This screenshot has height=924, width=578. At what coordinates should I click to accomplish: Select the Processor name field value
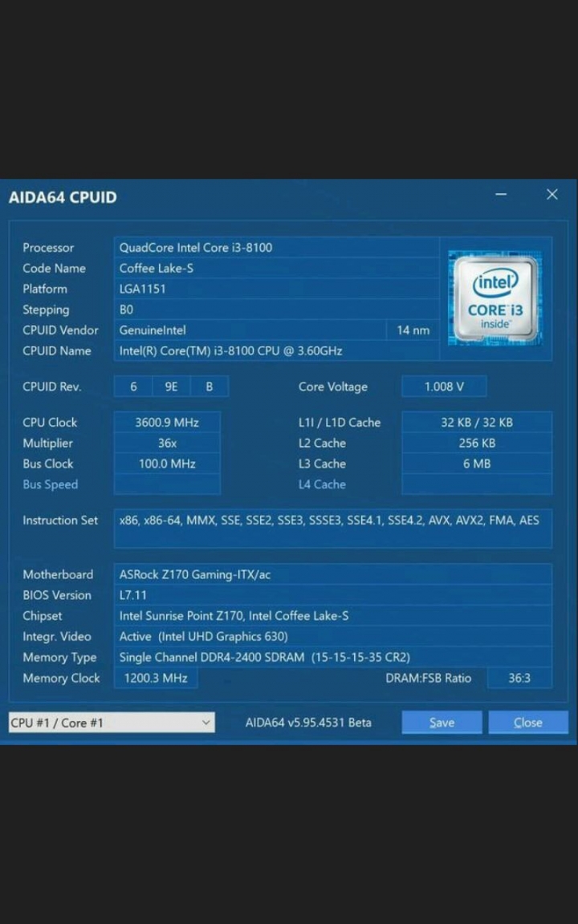click(x=277, y=248)
